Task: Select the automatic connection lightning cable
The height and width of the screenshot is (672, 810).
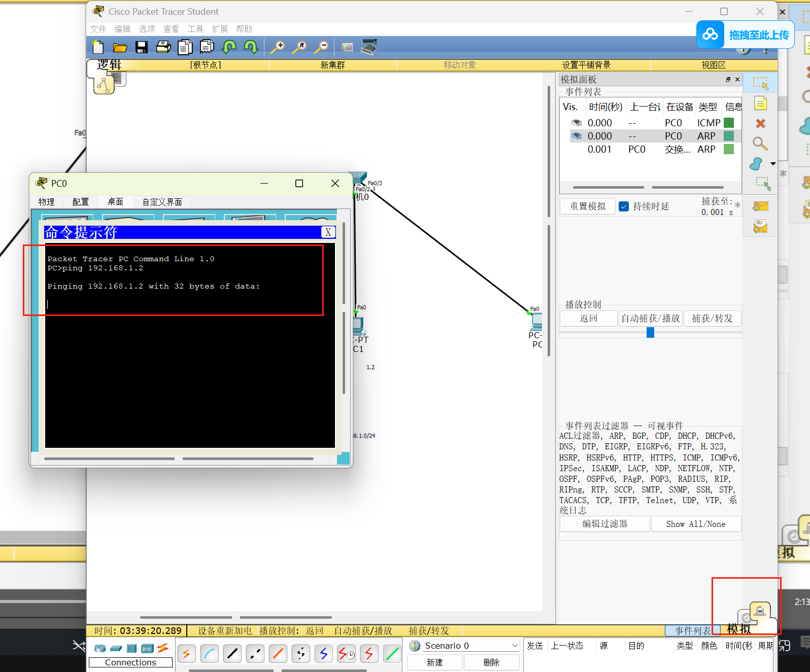Action: pyautogui.click(x=187, y=654)
